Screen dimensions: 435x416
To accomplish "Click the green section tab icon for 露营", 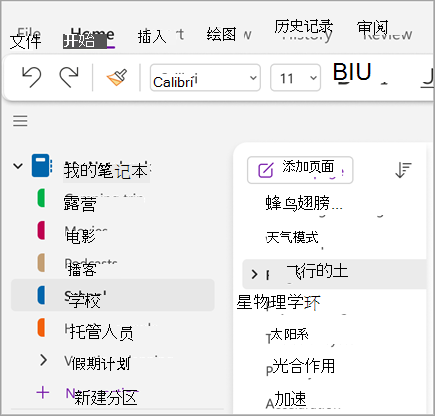I will (41, 198).
